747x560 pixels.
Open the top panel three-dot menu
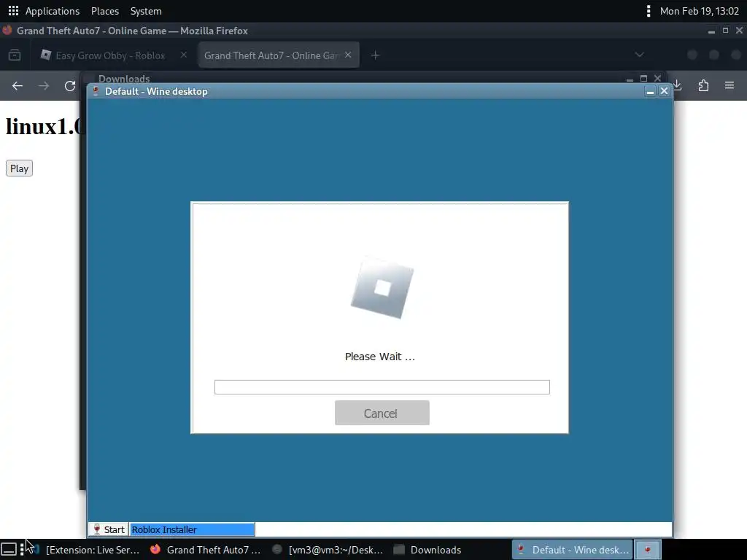pyautogui.click(x=648, y=10)
